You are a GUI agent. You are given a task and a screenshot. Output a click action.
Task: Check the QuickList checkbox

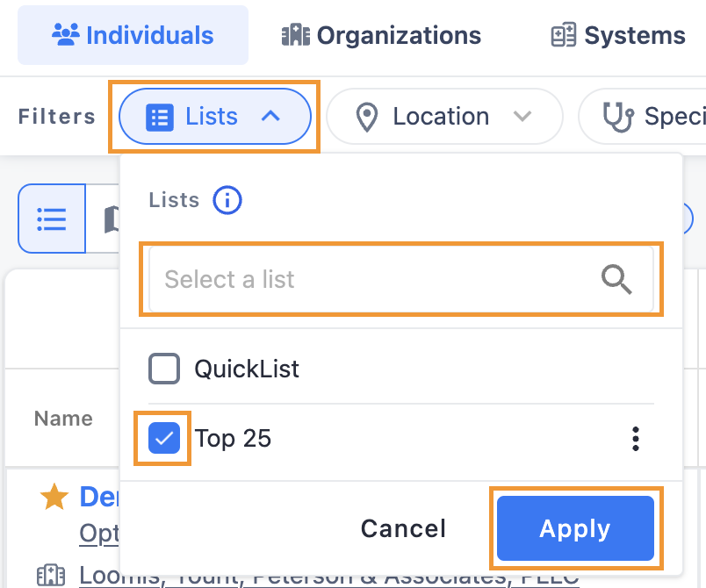tap(164, 369)
